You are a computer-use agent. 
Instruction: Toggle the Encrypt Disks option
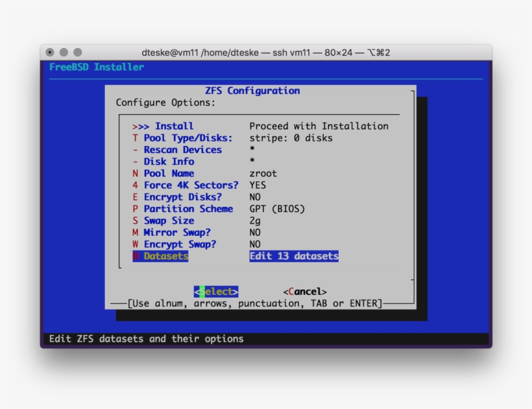[x=182, y=197]
